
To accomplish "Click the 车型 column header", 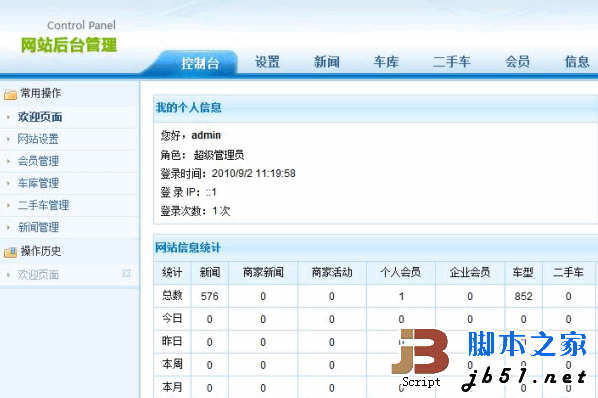I will point(523,273).
